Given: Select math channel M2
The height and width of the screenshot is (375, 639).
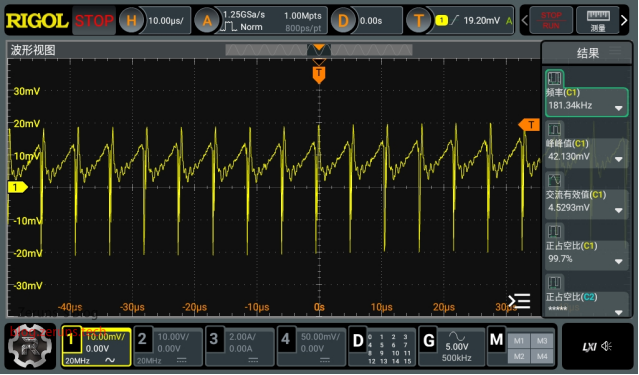Looking at the screenshot, I should point(519,356).
